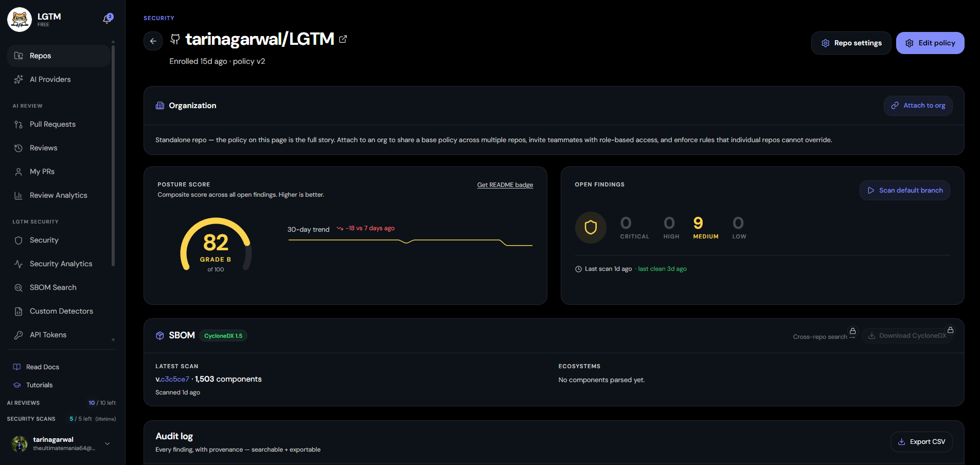This screenshot has width=980, height=465.
Task: Export audit log as CSV
Action: [x=921, y=442]
